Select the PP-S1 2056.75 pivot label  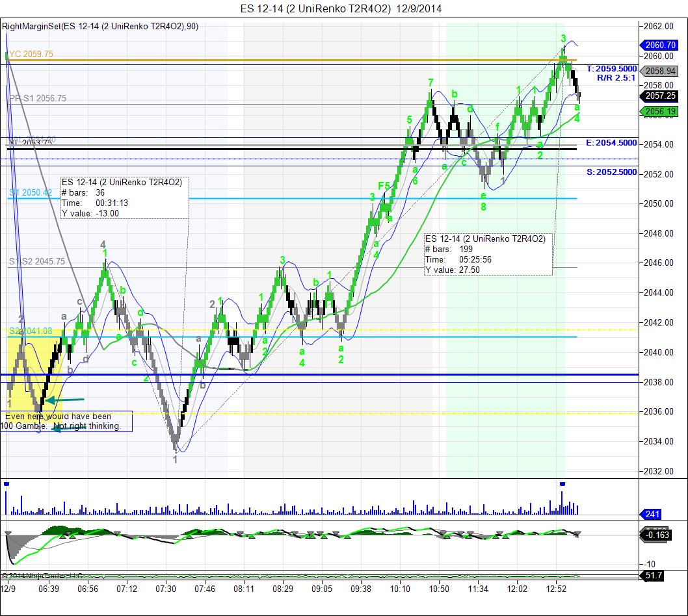pos(38,98)
